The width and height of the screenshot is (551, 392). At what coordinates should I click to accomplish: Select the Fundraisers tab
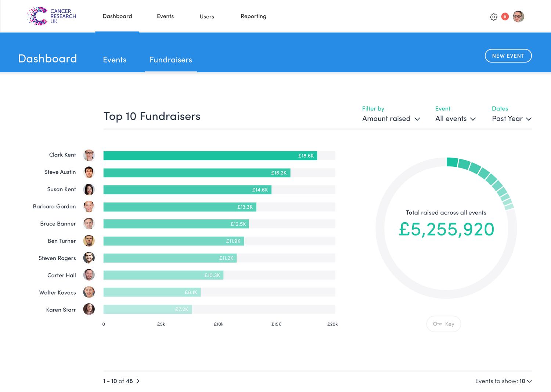pyautogui.click(x=171, y=60)
